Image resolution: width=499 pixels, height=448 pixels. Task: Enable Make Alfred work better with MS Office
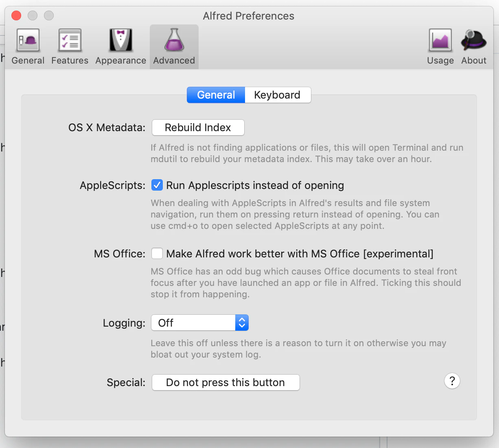click(157, 254)
